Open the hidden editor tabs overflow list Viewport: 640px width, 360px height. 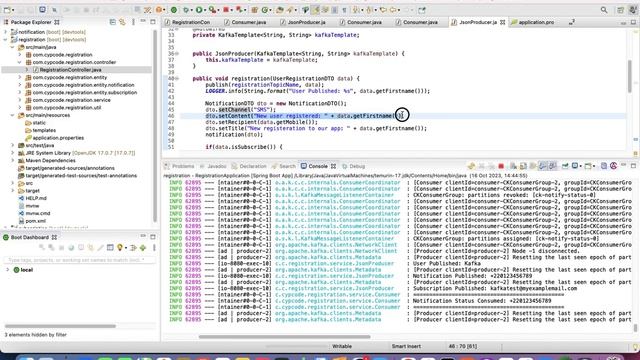(572, 22)
